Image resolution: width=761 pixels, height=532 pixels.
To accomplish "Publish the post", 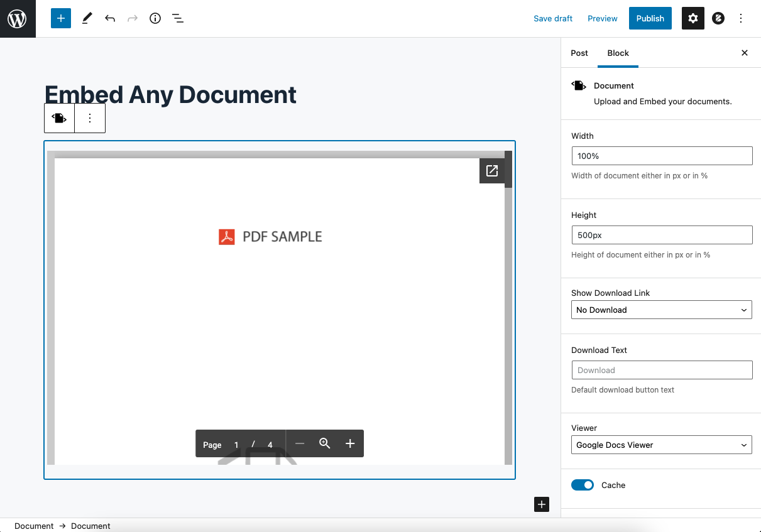I will pos(650,18).
